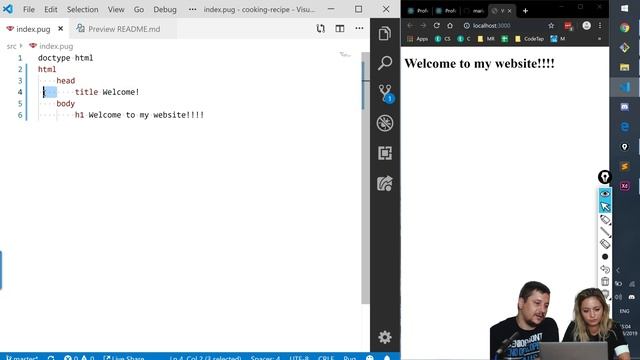This screenshot has height=360, width=640.
Task: Toggle the eye visibility tool in annotation toolbar
Action: pyautogui.click(x=605, y=193)
